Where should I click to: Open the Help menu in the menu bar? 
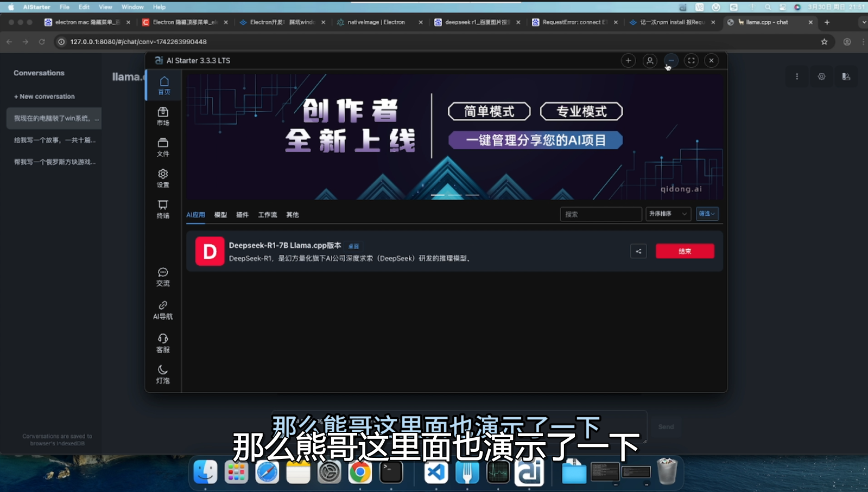[x=159, y=7]
